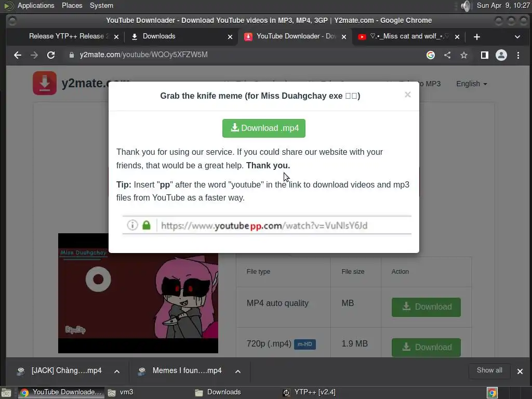Viewport: 532px width, 399px height.
Task: Share this page via share icon
Action: (447, 55)
